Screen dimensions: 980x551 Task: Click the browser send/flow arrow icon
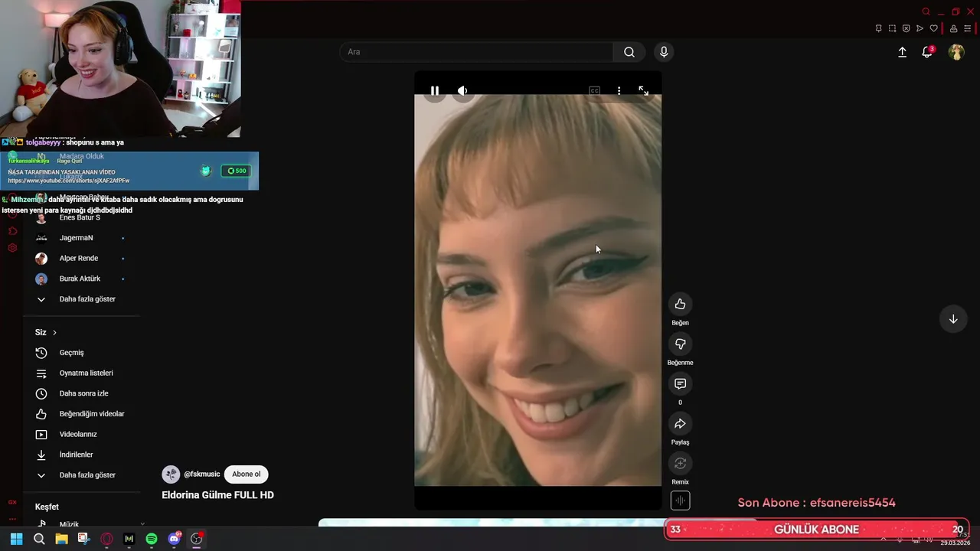click(920, 28)
